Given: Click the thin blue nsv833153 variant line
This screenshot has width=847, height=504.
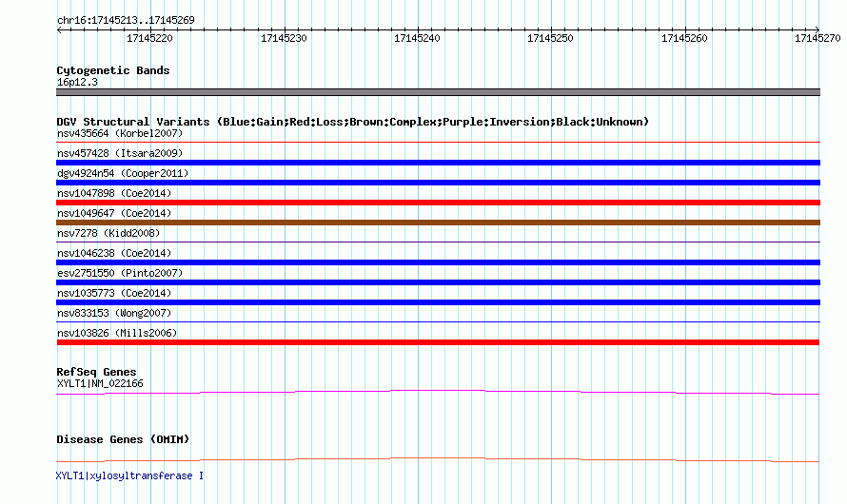Looking at the screenshot, I should (438, 322).
